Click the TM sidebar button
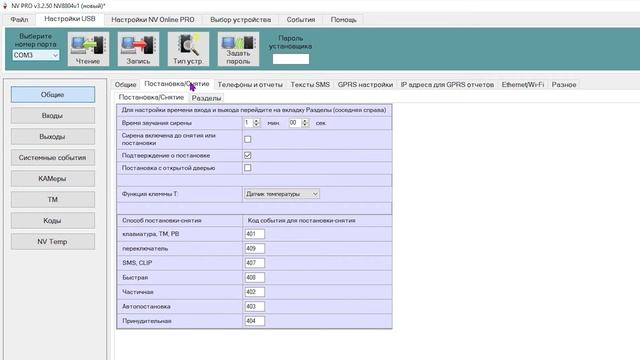The height and width of the screenshot is (360, 640). [53, 200]
